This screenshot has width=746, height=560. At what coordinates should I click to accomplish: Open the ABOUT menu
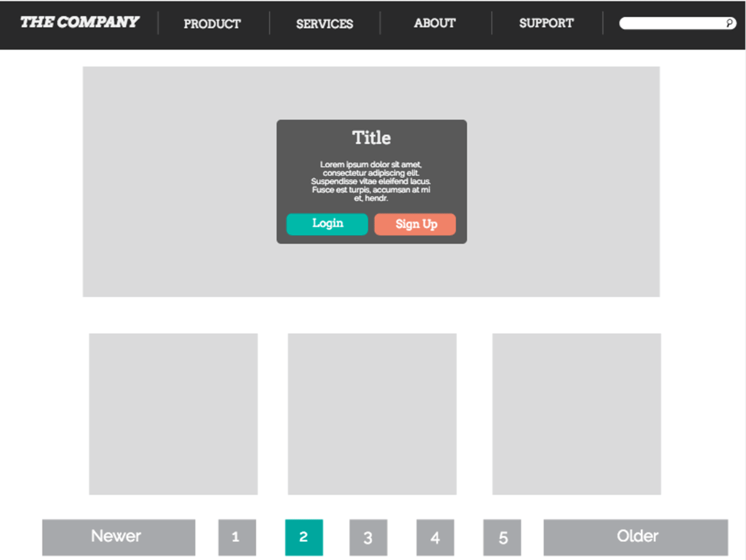434,23
